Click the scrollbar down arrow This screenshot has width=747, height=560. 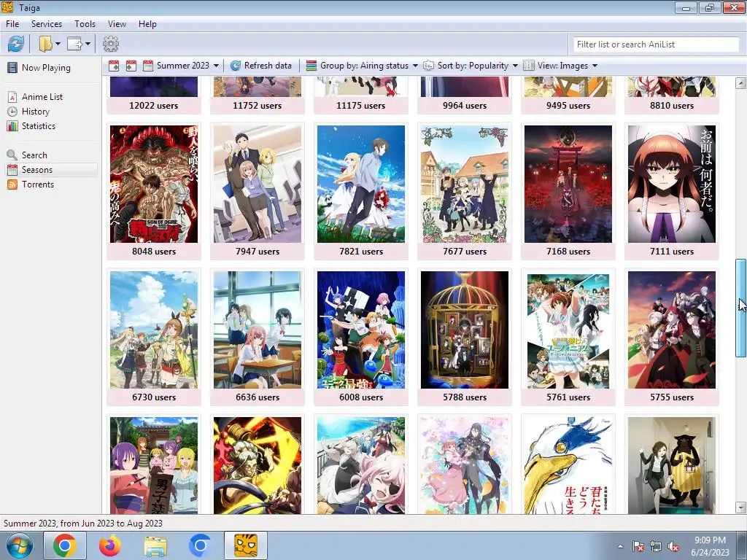(740, 507)
